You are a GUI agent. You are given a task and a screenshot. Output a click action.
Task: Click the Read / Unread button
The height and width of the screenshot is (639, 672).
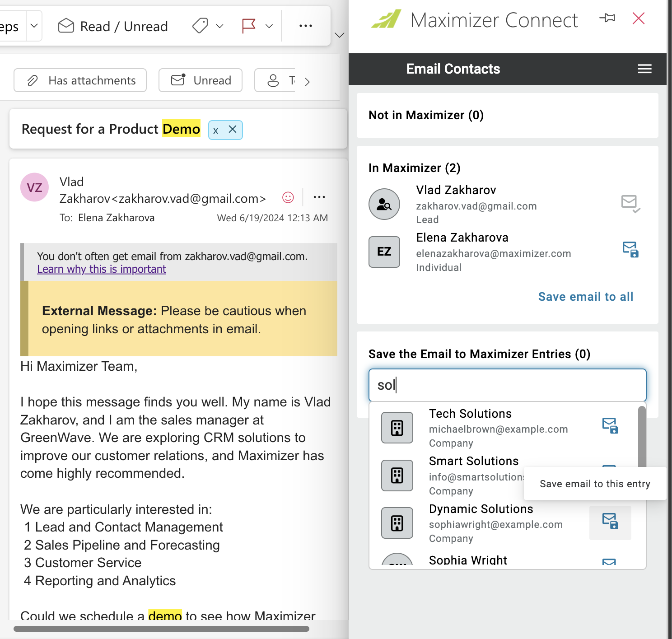(x=113, y=26)
